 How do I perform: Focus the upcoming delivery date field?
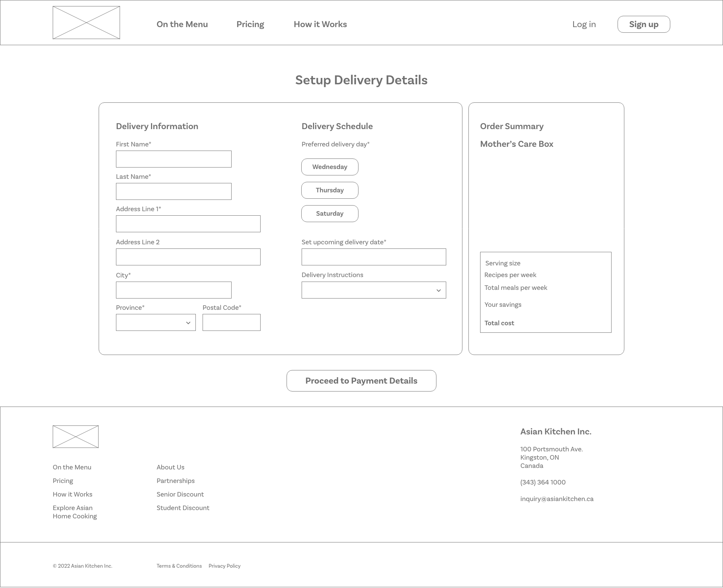pyautogui.click(x=374, y=257)
